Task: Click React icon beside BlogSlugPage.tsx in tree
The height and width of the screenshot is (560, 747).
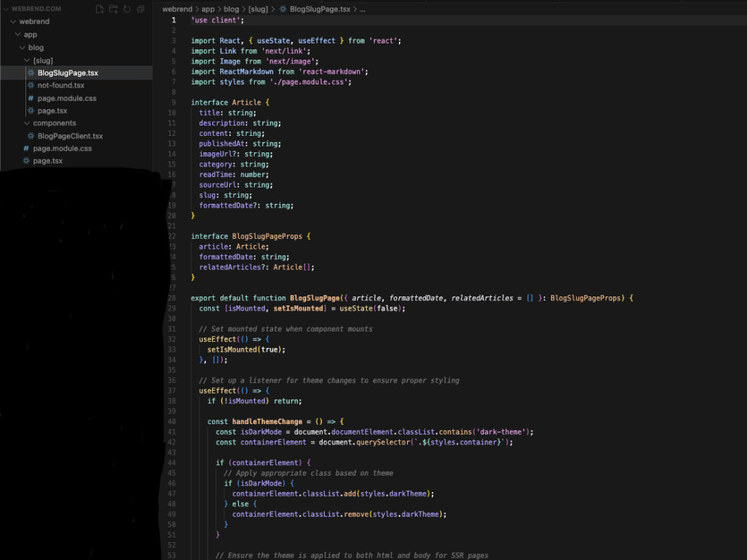Action: tap(31, 73)
